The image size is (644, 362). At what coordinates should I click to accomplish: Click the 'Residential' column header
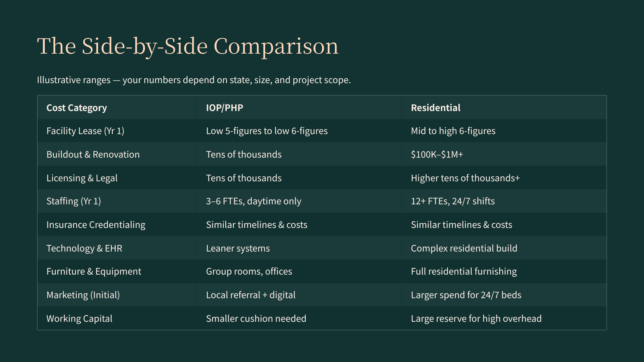click(x=436, y=108)
